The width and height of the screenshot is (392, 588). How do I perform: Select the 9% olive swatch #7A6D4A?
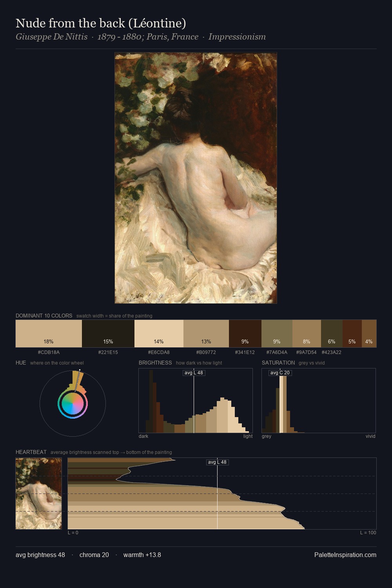[x=277, y=334]
